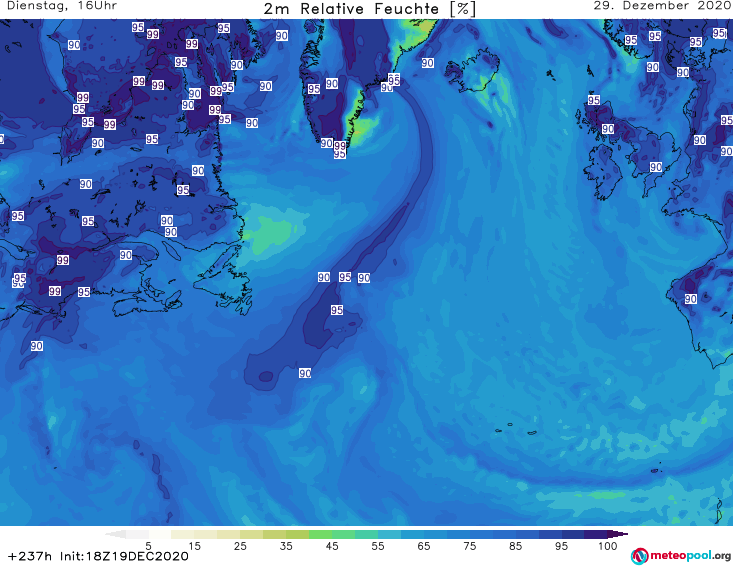
Task: Click the '95' label inside the mid-Atlantic dark patch
Action: click(x=337, y=310)
